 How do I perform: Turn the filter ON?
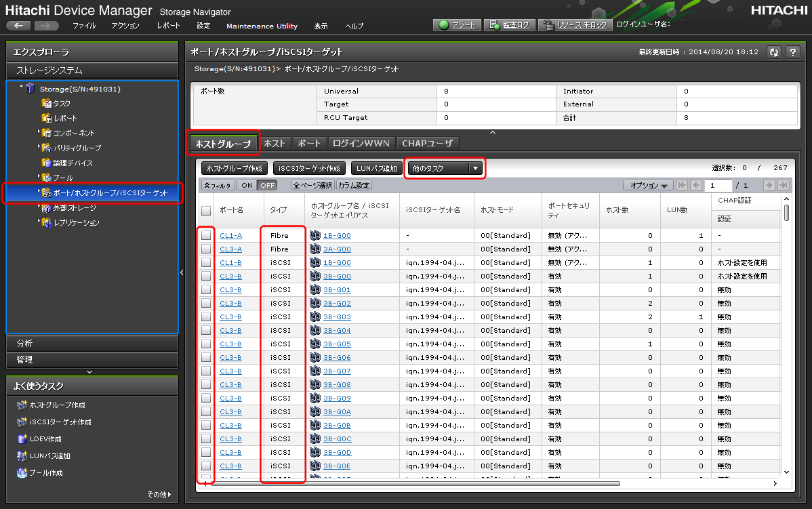click(x=247, y=185)
